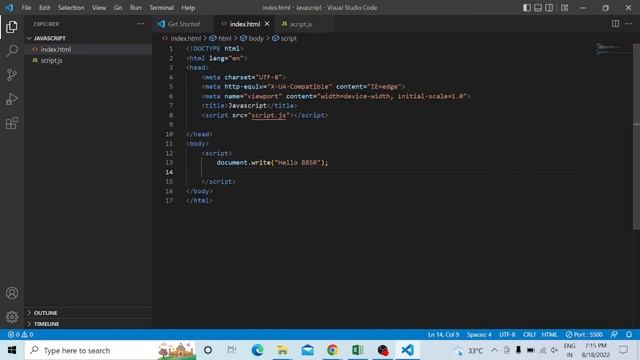Screen dimensions: 640x360
Task: Open the Source Control view icon
Action: coord(12,75)
